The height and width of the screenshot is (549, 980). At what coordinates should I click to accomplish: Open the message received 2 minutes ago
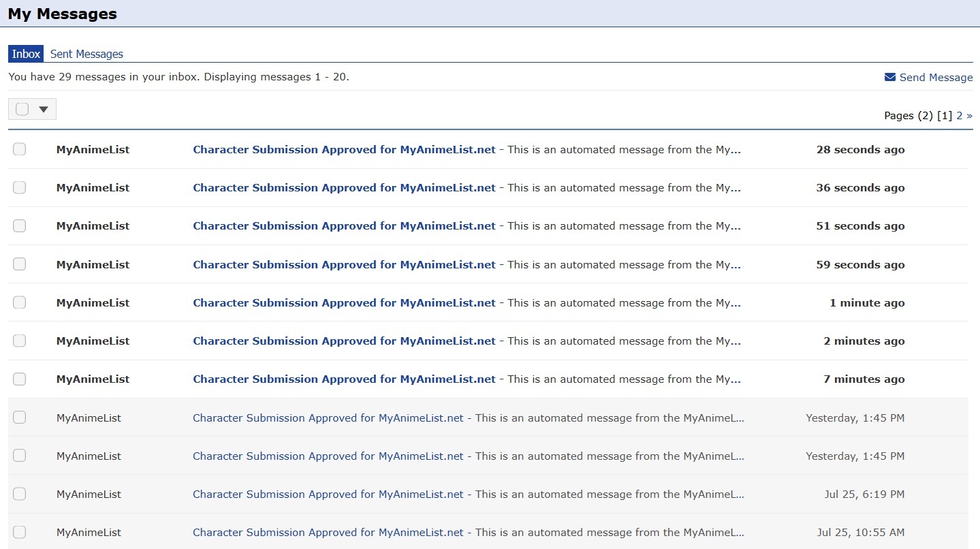point(344,341)
